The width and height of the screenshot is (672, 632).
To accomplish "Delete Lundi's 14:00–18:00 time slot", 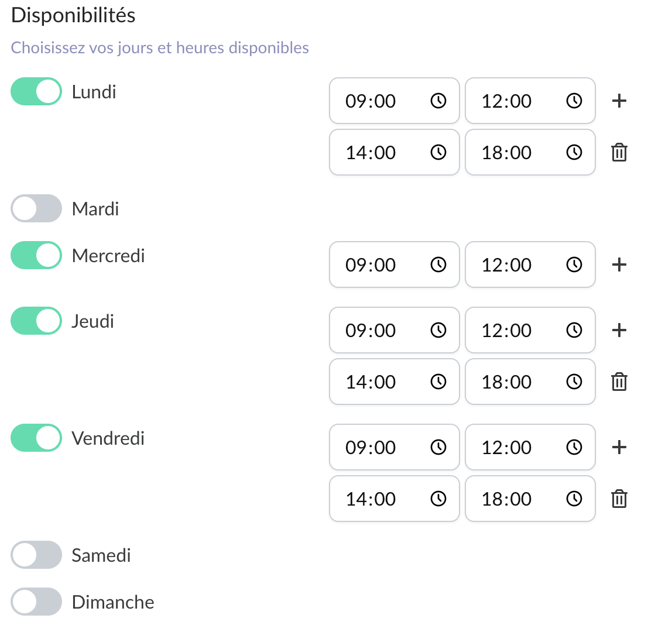I will point(619,153).
